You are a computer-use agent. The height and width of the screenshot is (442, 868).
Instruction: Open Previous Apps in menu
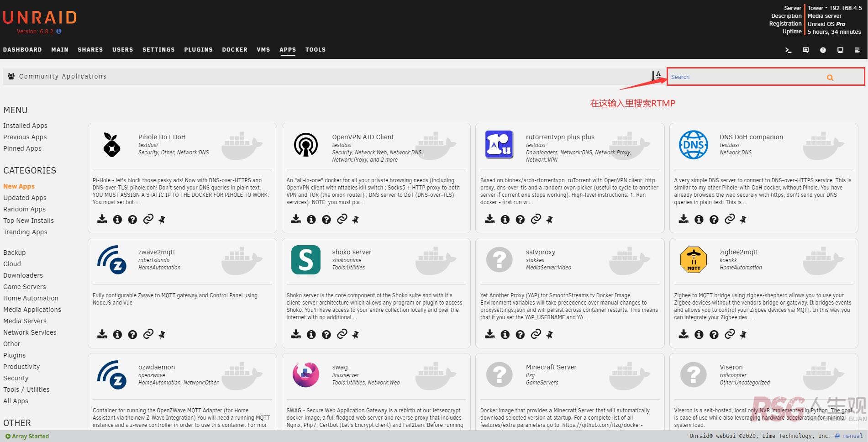pos(25,137)
